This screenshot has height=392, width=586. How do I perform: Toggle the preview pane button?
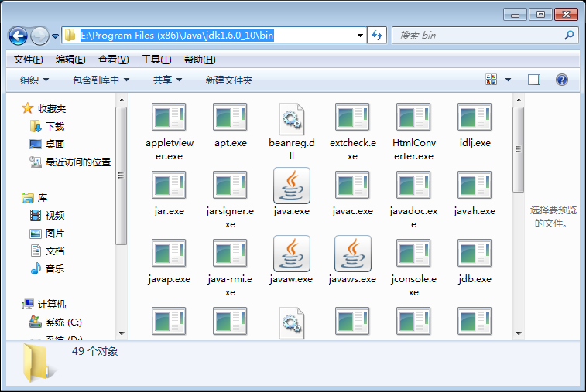(x=534, y=80)
